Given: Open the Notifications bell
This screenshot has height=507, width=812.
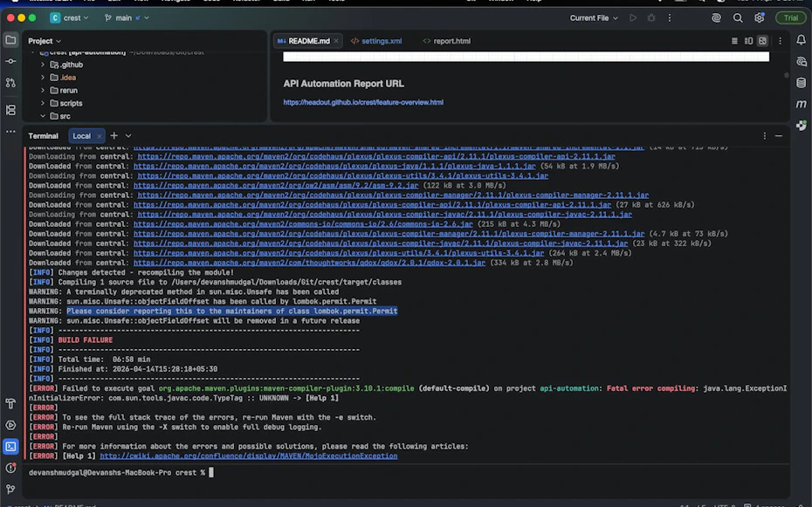Looking at the screenshot, I should [x=802, y=40].
